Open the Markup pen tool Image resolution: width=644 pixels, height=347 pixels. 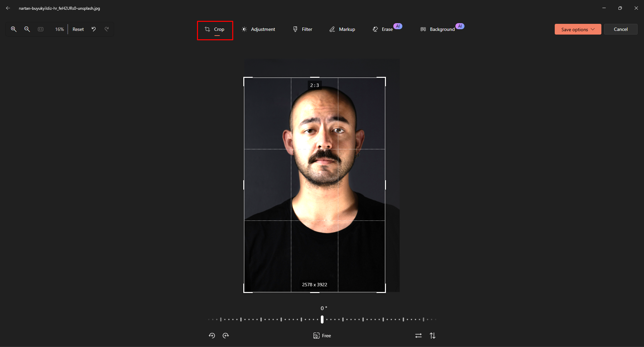[342, 29]
